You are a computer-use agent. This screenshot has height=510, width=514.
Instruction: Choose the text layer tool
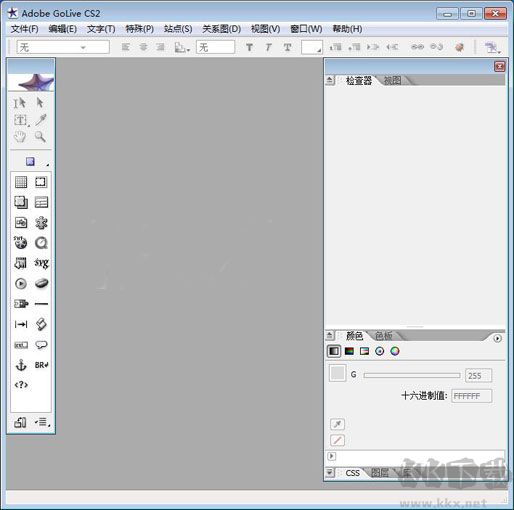click(x=21, y=120)
